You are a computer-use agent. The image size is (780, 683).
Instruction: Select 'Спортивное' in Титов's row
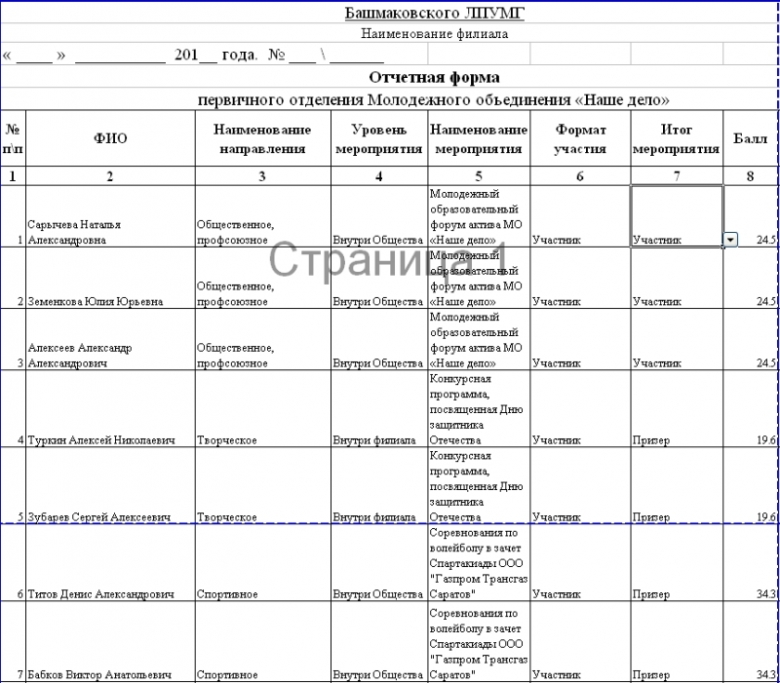(x=263, y=562)
